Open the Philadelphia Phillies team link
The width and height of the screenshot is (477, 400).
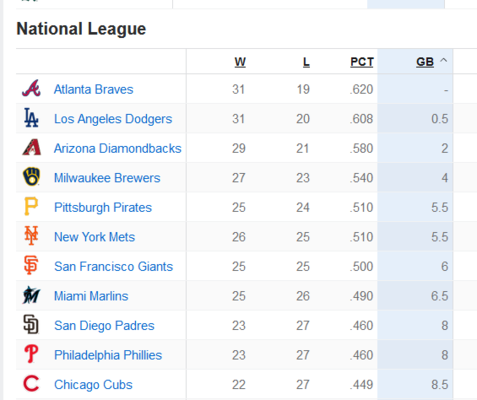click(108, 355)
